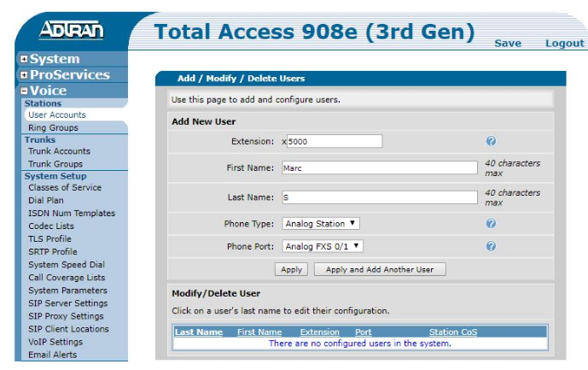588x370 pixels.
Task: Open SIP Server Settings page
Action: tap(68, 303)
